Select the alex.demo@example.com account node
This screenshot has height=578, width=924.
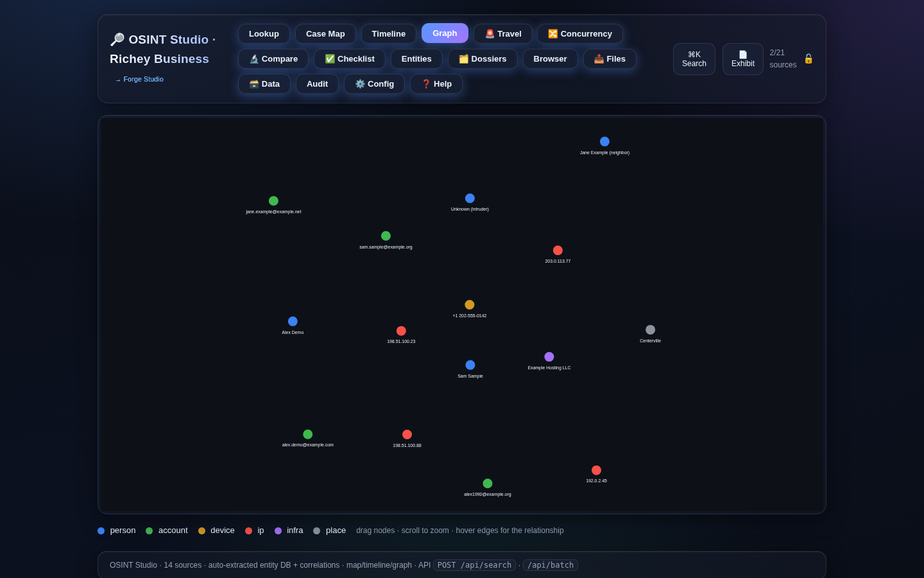308,434
